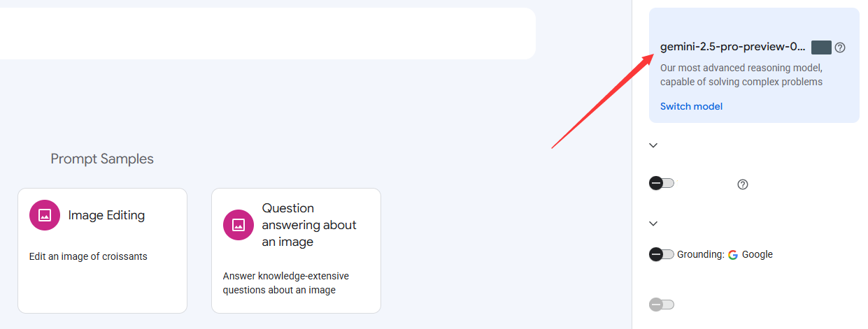Click the gemini-2.5-pro-preview model name
This screenshot has width=868, height=329.
pos(733,47)
